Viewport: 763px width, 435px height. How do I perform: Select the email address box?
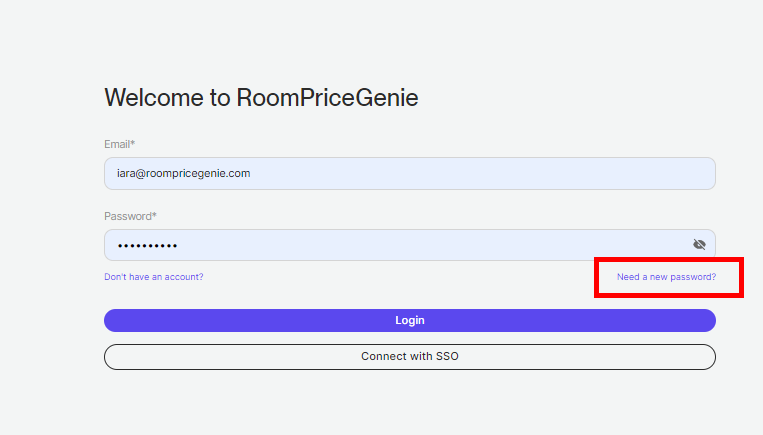point(409,173)
